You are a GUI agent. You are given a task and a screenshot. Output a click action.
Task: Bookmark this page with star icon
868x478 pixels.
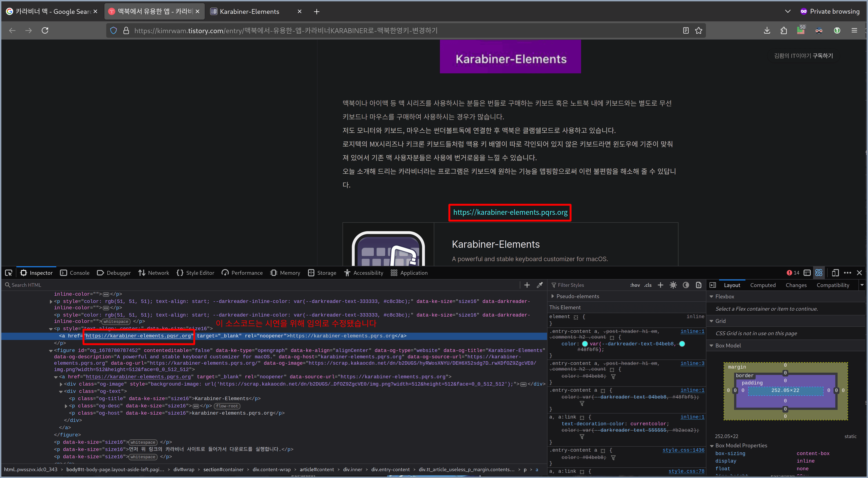[x=698, y=30]
